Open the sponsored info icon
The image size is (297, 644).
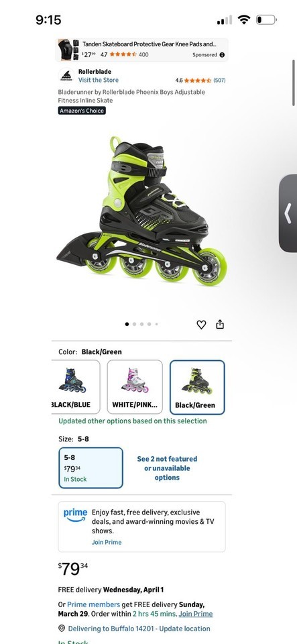[x=222, y=54]
